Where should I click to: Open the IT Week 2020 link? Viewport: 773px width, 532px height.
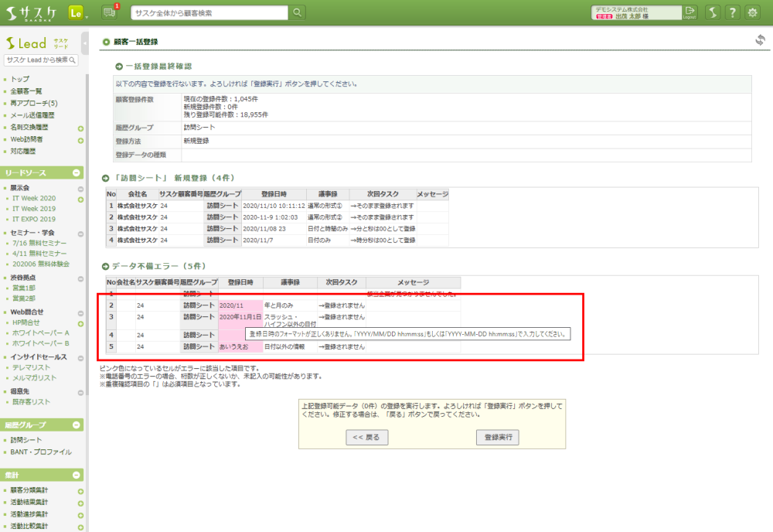pos(34,199)
